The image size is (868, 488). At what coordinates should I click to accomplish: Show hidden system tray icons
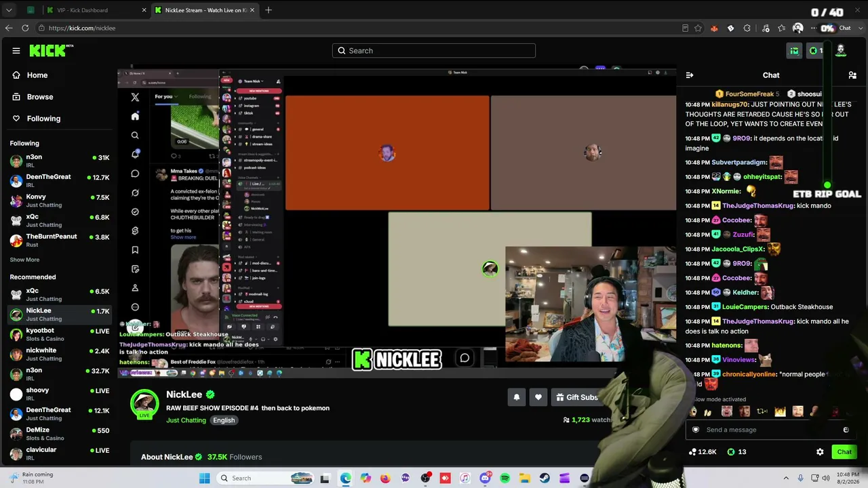point(786,479)
